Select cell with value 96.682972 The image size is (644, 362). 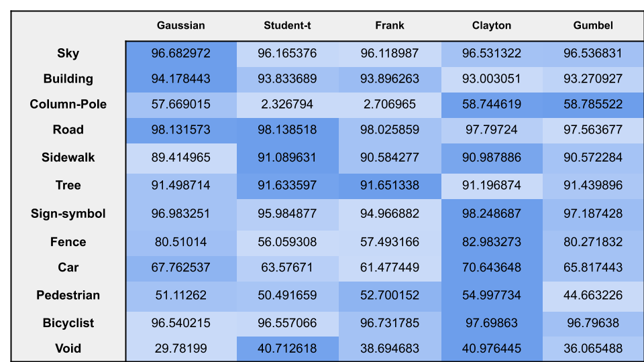pyautogui.click(x=181, y=54)
